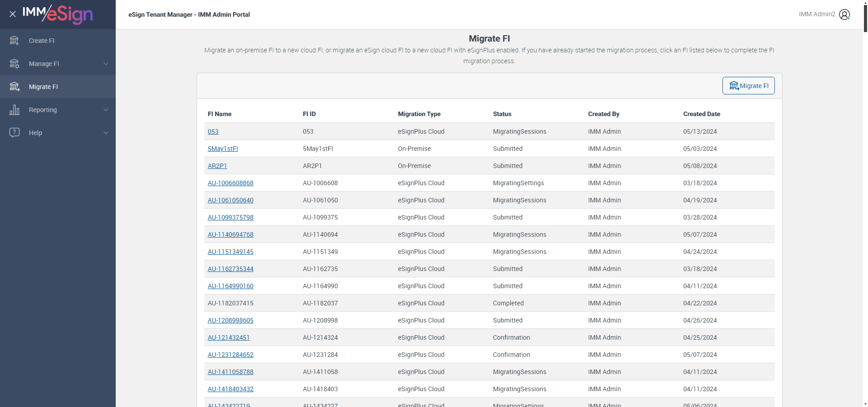Click the IMM eSign logo
Viewport: 868px width, 407px height.
58,14
